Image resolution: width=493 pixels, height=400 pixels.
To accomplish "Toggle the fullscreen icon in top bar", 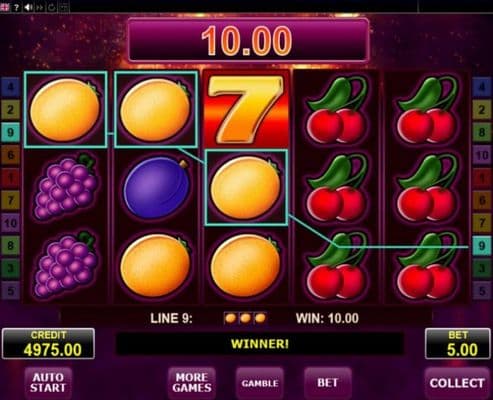I will 64,7.
